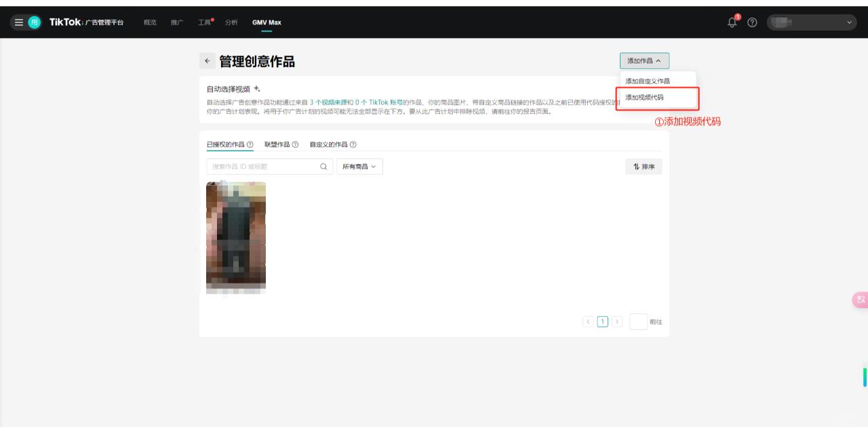
Task: Open the 所有商品 filter dropdown
Action: pyautogui.click(x=359, y=166)
